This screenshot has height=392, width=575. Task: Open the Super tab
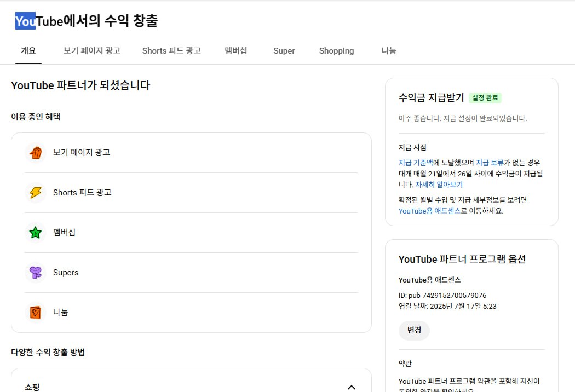[x=284, y=51]
